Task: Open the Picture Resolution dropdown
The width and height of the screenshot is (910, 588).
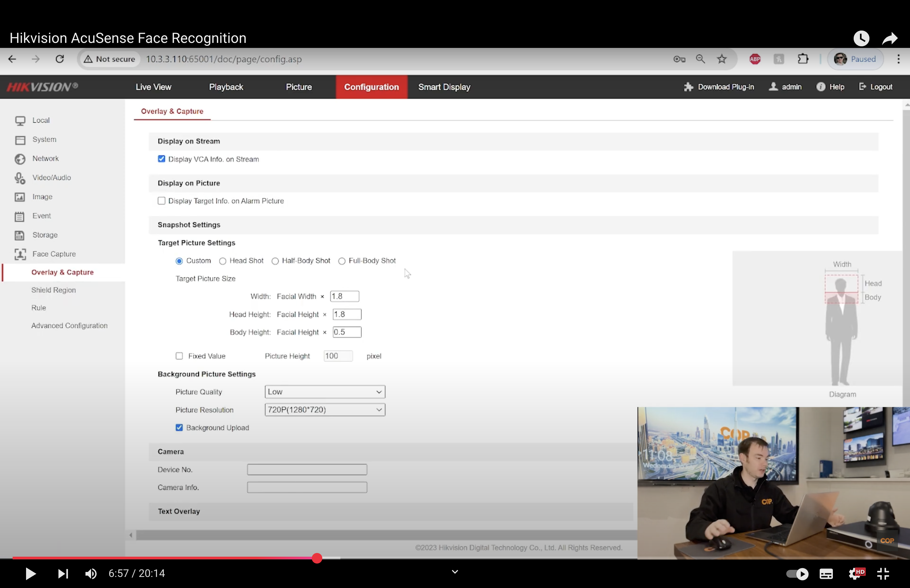Action: pyautogui.click(x=325, y=410)
